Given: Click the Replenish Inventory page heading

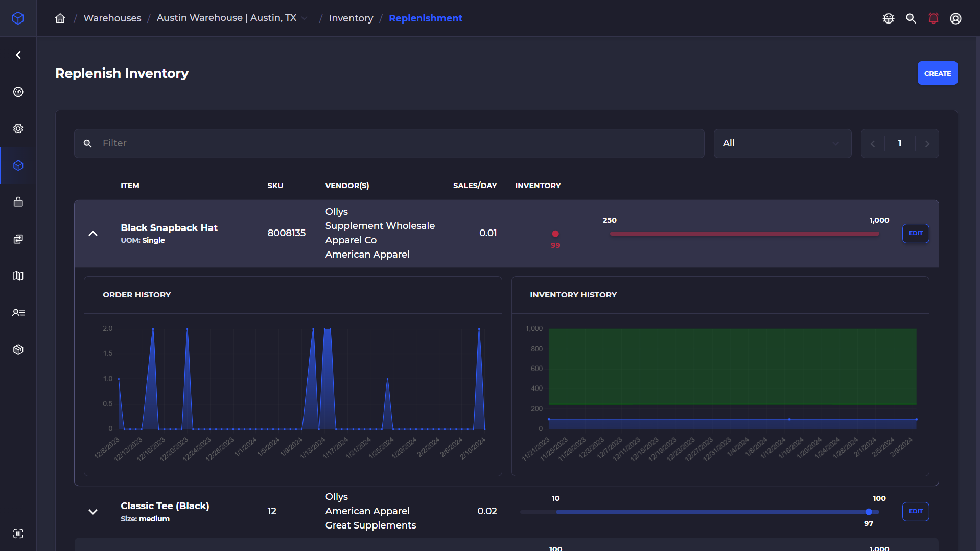Looking at the screenshot, I should pos(122,73).
